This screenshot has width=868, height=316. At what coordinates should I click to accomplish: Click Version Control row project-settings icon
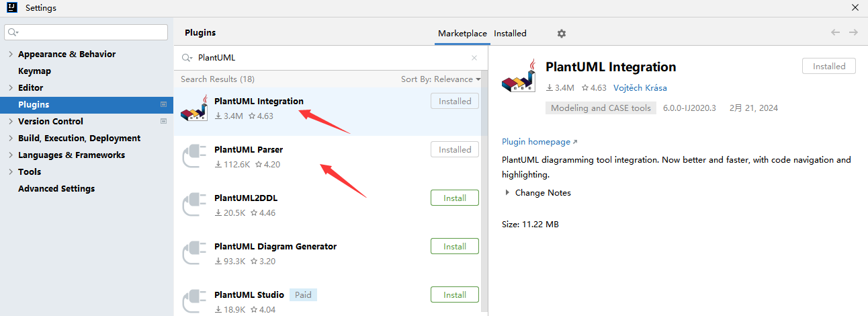pos(163,121)
